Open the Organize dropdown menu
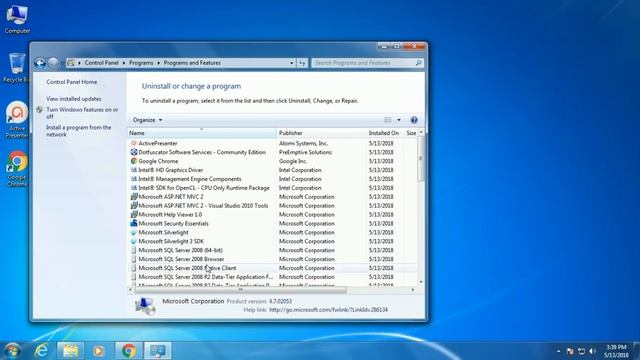This screenshot has width=640, height=360. coord(147,120)
